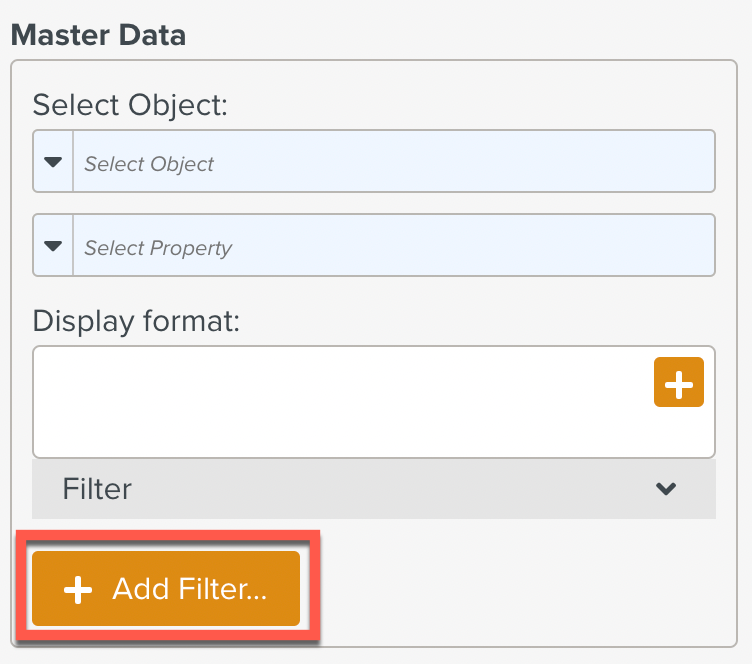This screenshot has height=664, width=752.
Task: Click the orange plus icon in Display format
Action: point(678,382)
